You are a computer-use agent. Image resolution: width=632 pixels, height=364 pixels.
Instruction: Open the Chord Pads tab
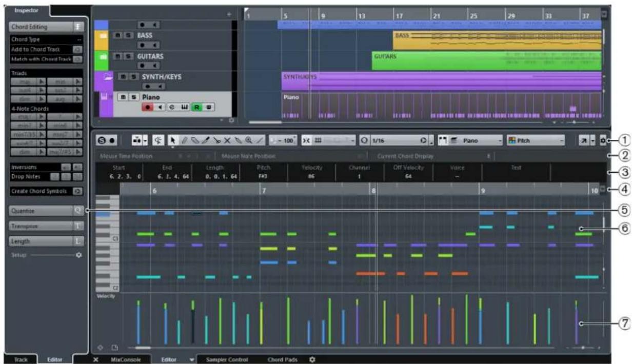tap(282, 360)
